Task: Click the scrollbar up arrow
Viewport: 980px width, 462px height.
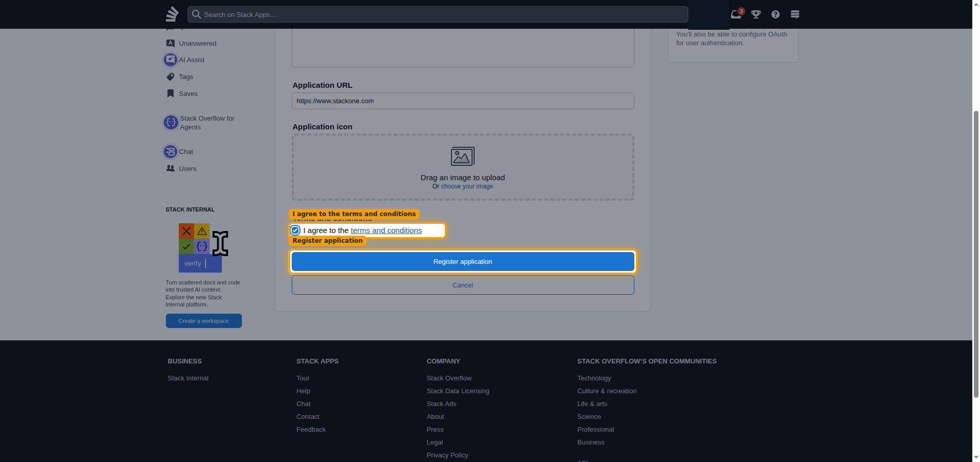Action: coord(976,4)
